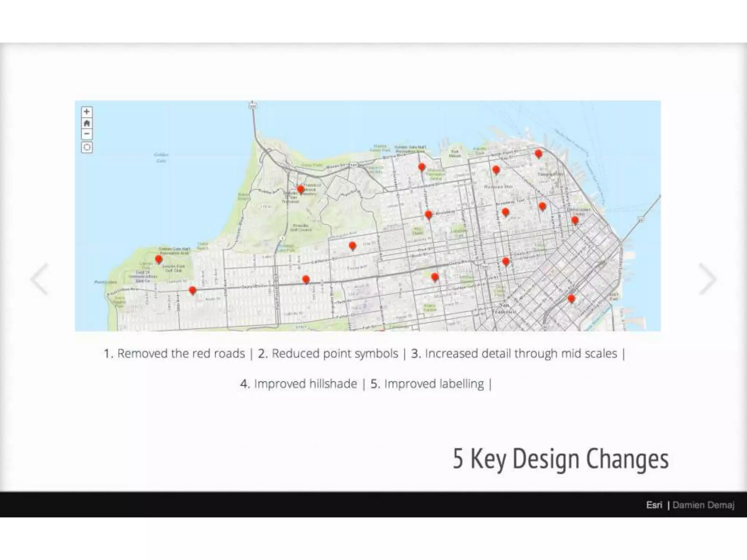747x560 pixels.
Task: Select the southeasternmost red pin downtown
Action: click(x=571, y=298)
